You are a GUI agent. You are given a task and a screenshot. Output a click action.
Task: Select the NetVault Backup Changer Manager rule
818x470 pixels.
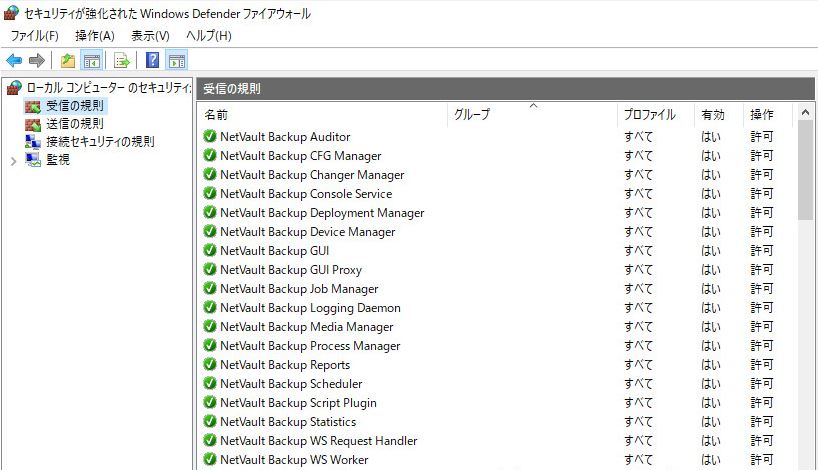(x=312, y=175)
